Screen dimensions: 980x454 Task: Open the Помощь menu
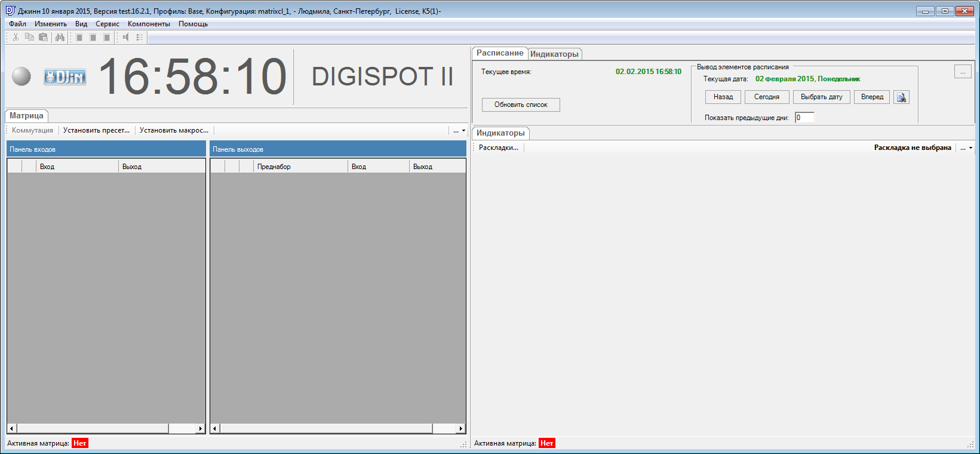click(193, 24)
